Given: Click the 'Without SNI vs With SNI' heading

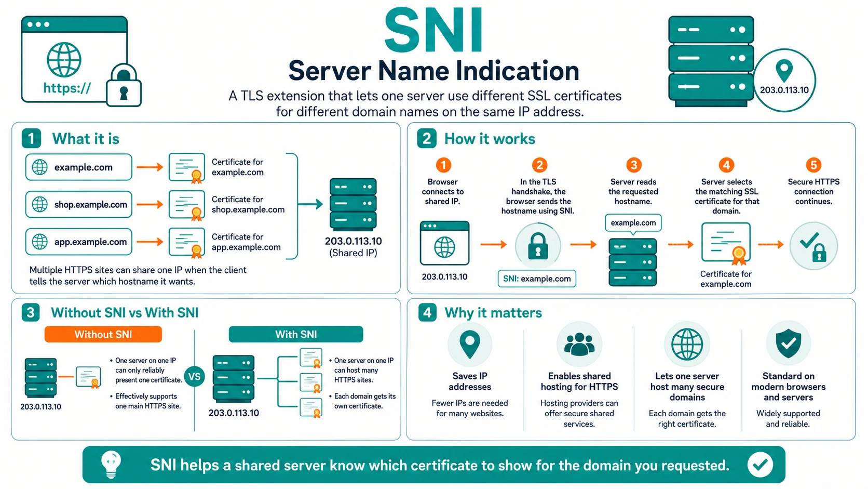Looking at the screenshot, I should pos(125,312).
